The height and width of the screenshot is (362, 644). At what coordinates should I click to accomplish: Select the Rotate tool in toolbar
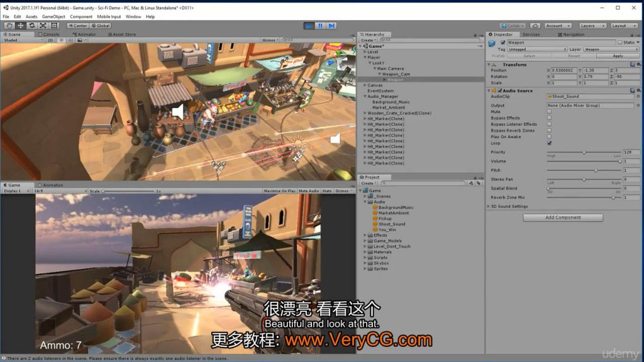[x=31, y=25]
